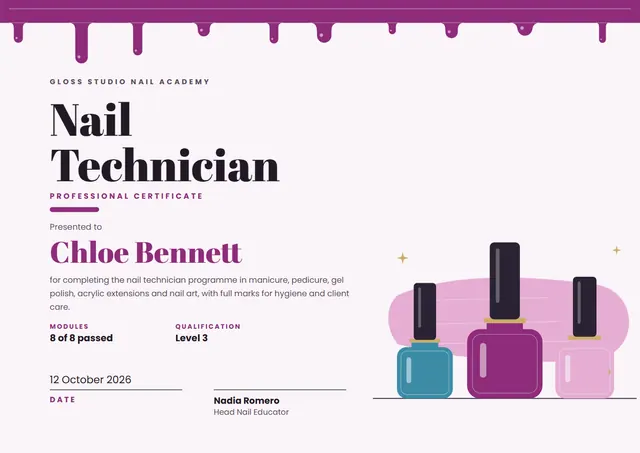Click the 'MODULES' label
Image resolution: width=640 pixels, height=453 pixels.
coord(69,326)
